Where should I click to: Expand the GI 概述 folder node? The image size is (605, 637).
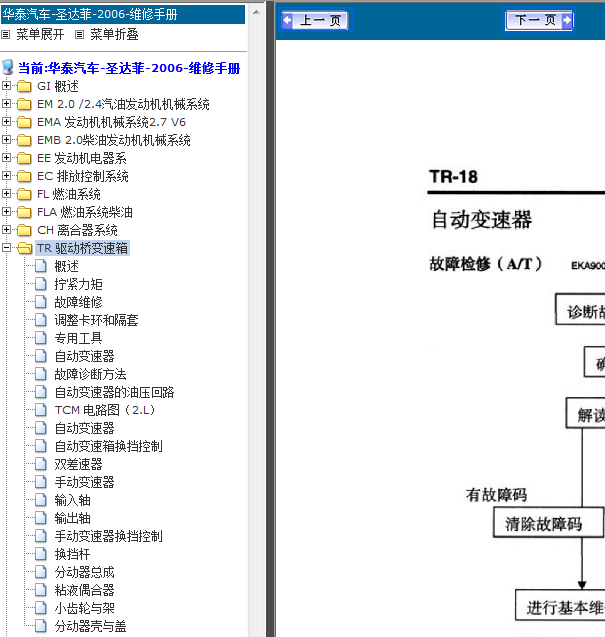6,85
